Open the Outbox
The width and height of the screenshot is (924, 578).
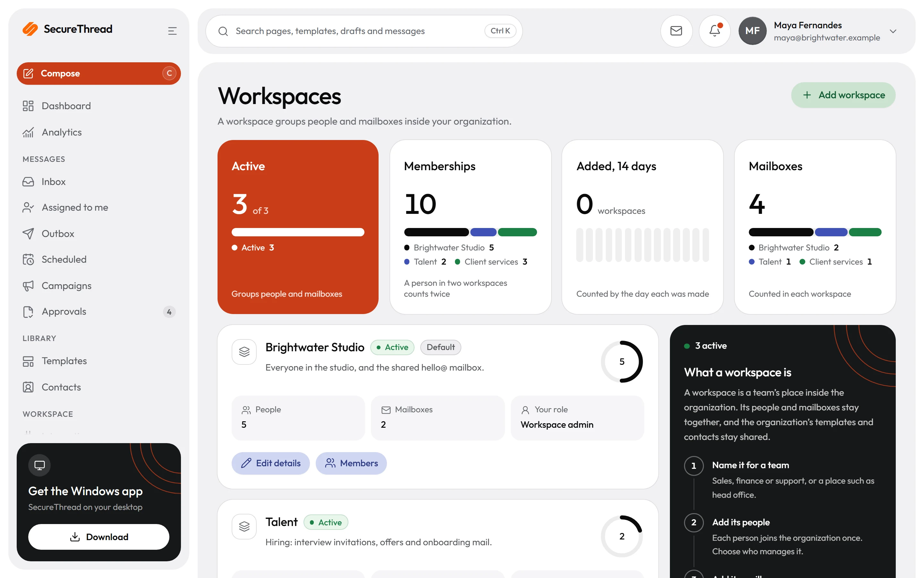(x=98, y=233)
